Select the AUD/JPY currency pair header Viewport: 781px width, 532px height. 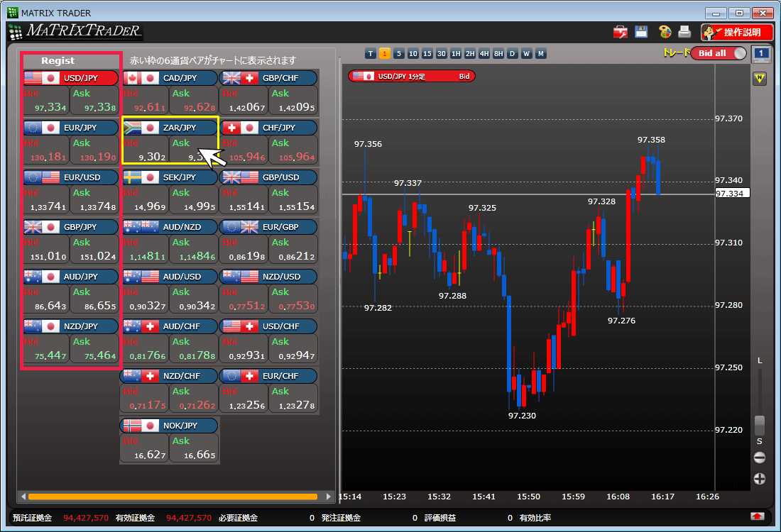coord(71,277)
